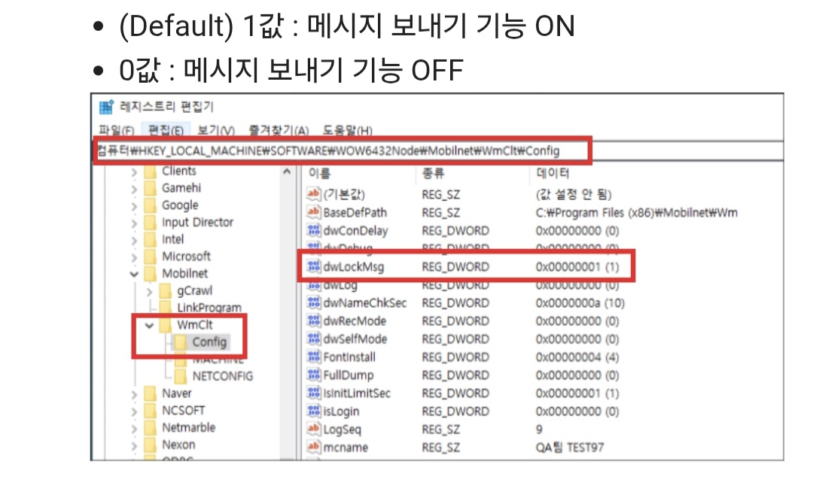The width and height of the screenshot is (813, 504).
Task: Click the BaseDefPath string value icon
Action: click(x=313, y=213)
